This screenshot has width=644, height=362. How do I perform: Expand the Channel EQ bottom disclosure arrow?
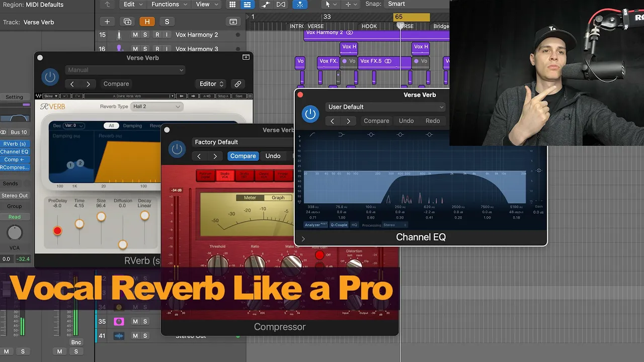[303, 239]
